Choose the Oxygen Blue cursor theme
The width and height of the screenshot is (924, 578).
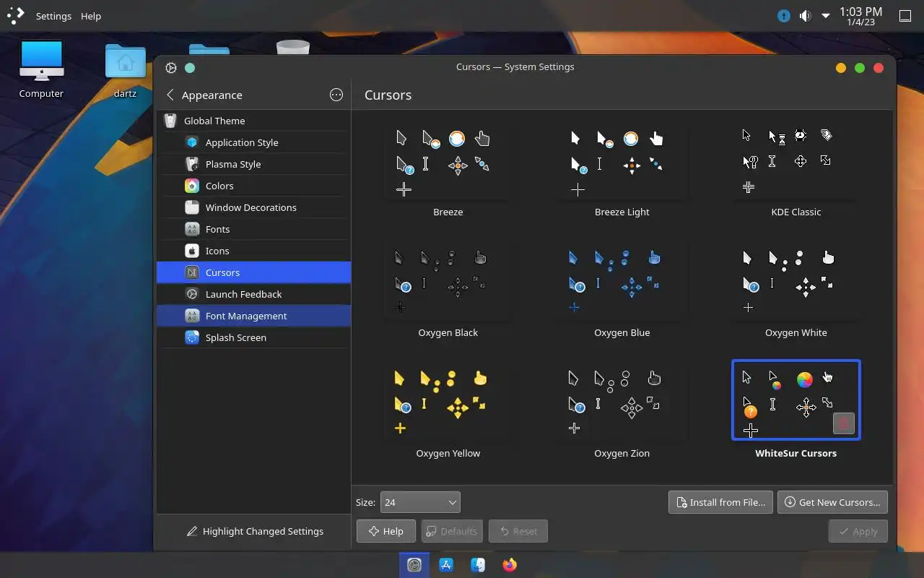(622, 291)
